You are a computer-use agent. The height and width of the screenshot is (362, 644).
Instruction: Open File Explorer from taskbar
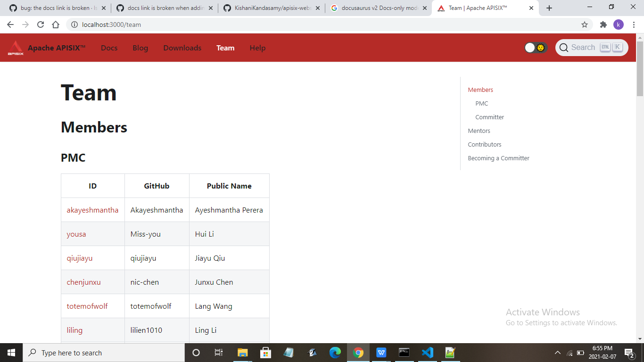point(242,353)
